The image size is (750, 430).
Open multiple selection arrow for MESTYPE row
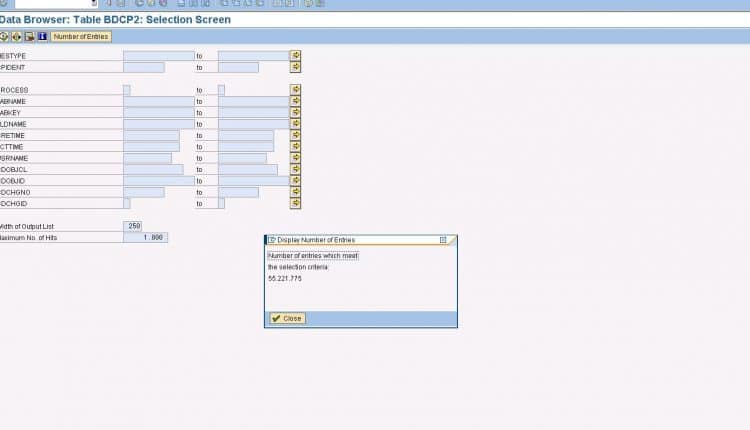(x=296, y=55)
